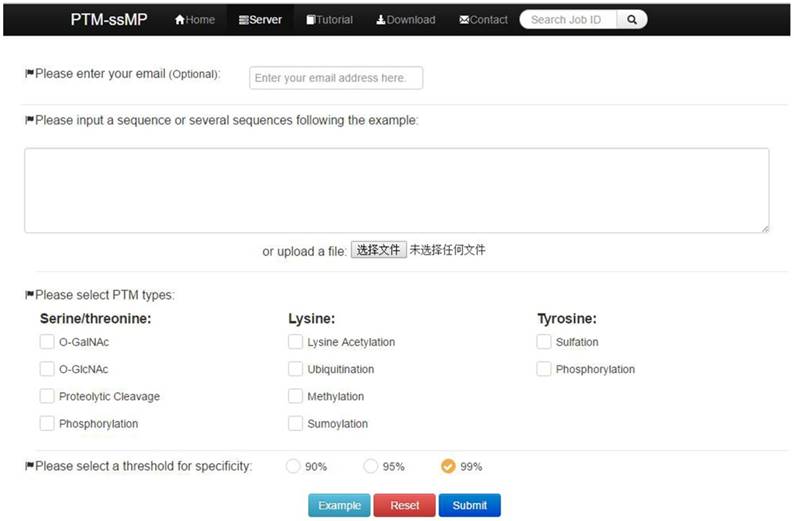This screenshot has height=521, width=794.
Task: Tick the Proteolytic Cleavage checkbox
Action: 47,396
